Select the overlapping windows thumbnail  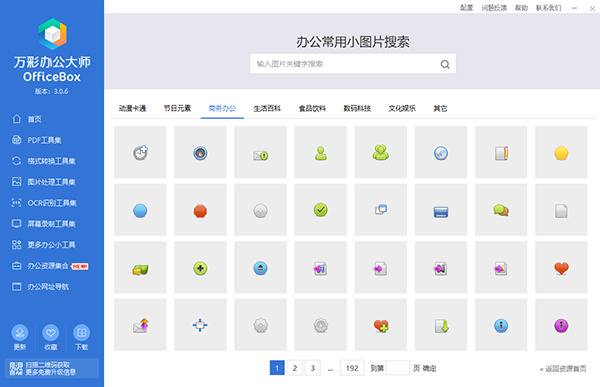point(381,210)
